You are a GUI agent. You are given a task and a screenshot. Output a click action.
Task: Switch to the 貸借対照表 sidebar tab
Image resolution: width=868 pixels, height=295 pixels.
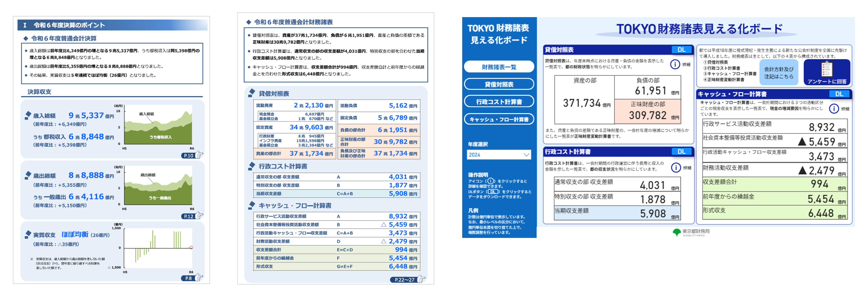(x=499, y=84)
